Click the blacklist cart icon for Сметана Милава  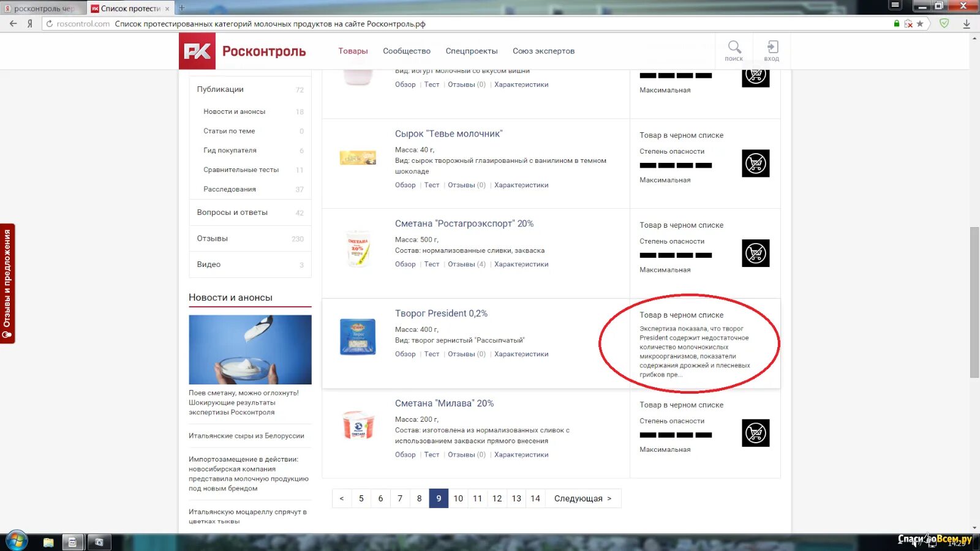pyautogui.click(x=755, y=433)
